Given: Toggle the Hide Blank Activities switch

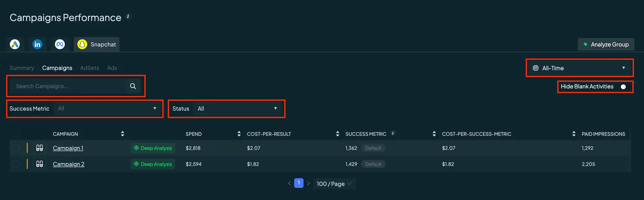Looking at the screenshot, I should pos(623,87).
